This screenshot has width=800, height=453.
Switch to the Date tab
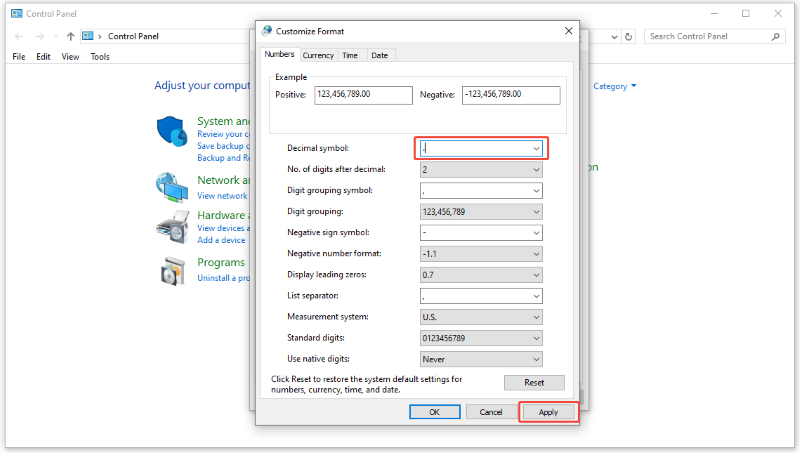click(380, 55)
